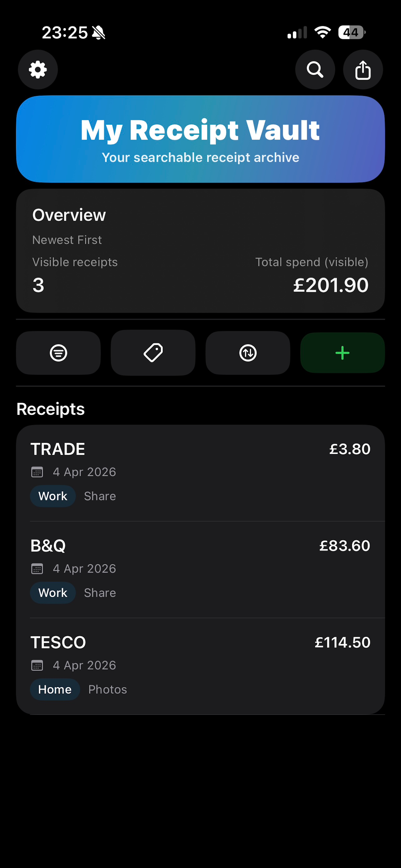Tap the Newest First sort label
Screen dimensions: 401x868
click(x=67, y=240)
